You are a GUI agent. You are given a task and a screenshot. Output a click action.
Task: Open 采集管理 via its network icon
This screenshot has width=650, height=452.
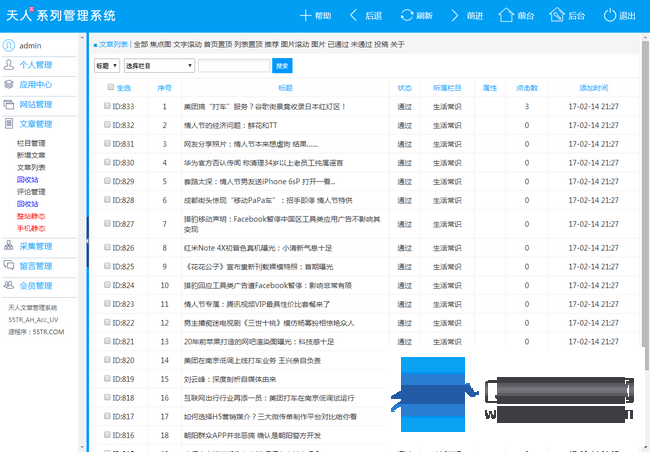[9, 245]
